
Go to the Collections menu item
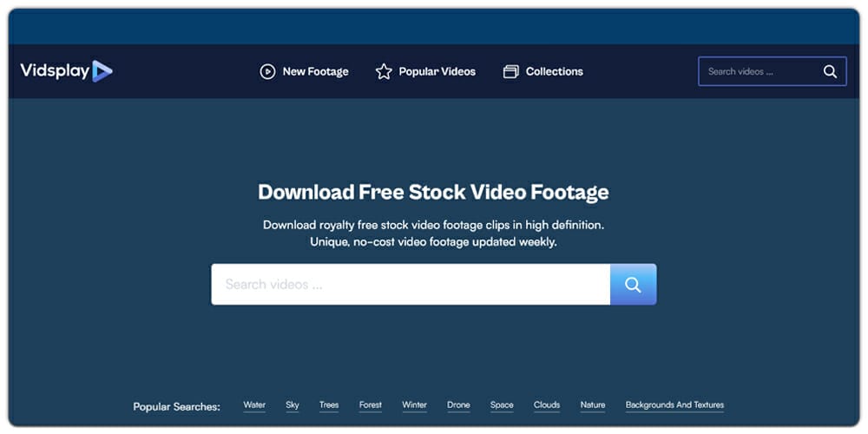[x=554, y=72]
